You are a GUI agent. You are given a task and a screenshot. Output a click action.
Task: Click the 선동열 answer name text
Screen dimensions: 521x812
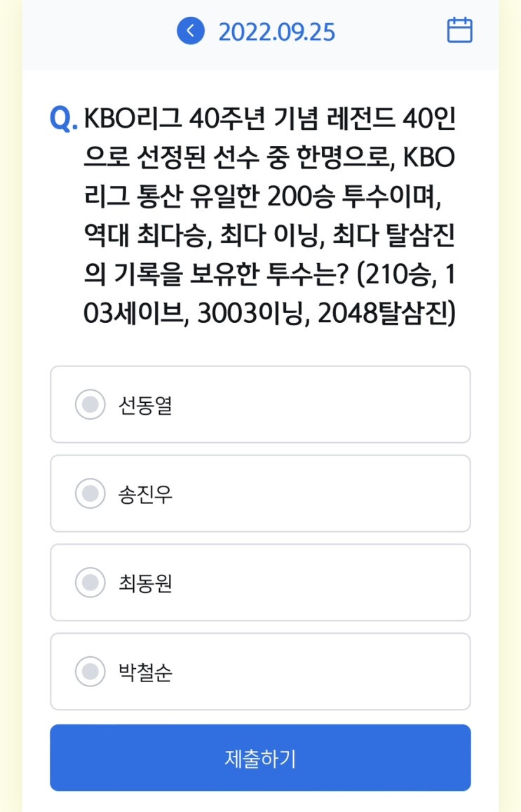pyautogui.click(x=145, y=405)
